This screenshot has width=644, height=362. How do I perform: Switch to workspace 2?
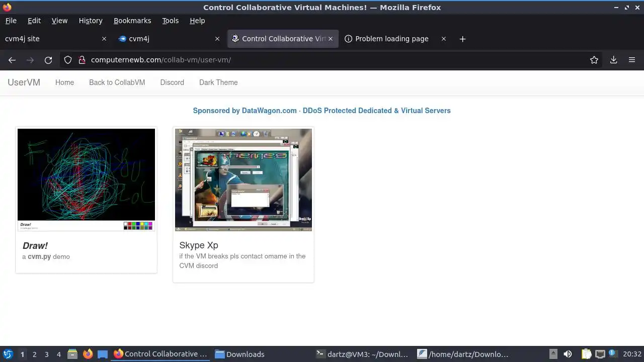(34, 354)
